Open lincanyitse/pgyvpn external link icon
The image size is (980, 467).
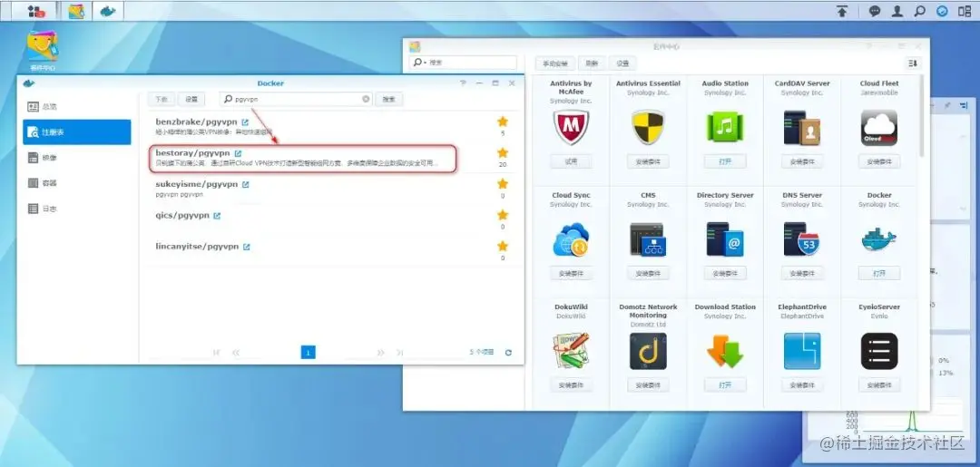coord(246,247)
